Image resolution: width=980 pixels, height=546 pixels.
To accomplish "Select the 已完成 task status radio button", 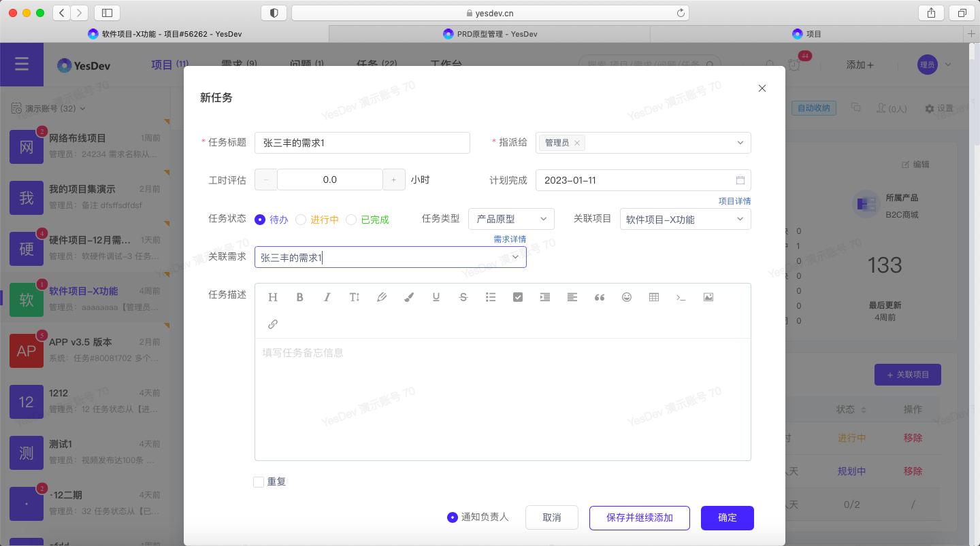I will pos(351,220).
